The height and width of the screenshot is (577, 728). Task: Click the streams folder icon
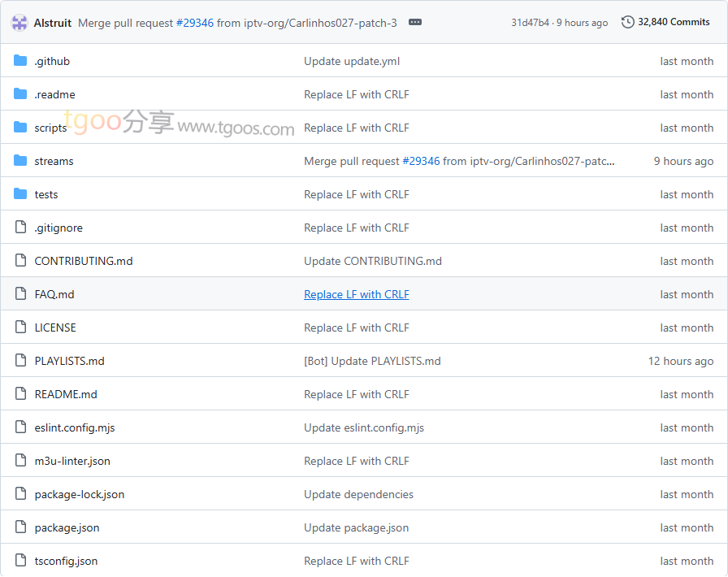(x=20, y=161)
